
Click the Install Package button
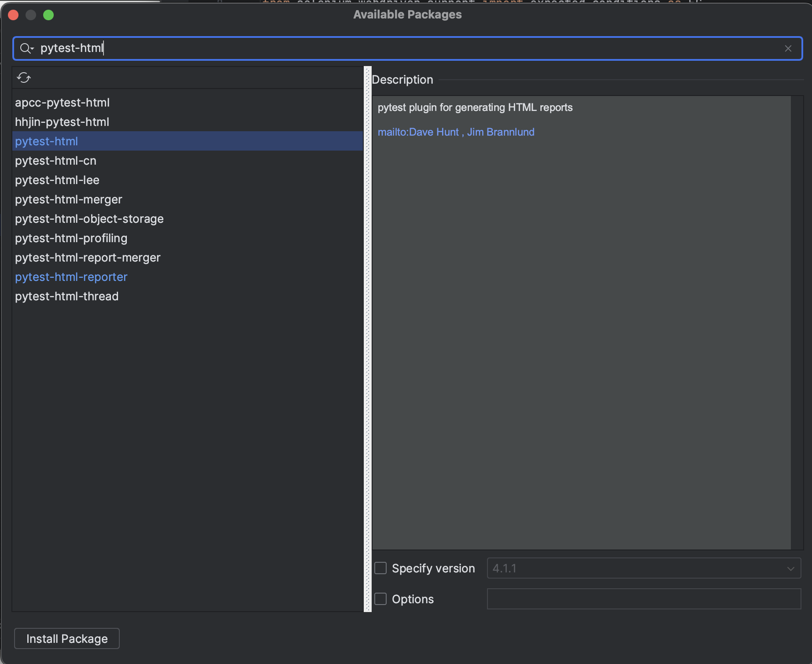[x=67, y=638]
